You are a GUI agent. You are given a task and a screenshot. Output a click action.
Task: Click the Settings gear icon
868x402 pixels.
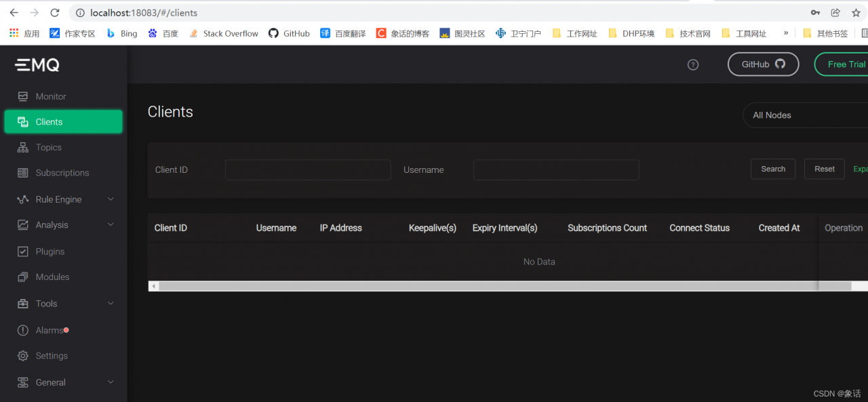click(x=23, y=356)
